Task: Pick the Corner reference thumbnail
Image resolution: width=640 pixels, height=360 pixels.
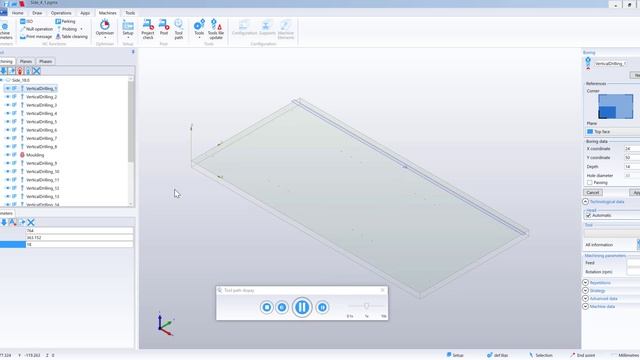Action: (x=616, y=106)
